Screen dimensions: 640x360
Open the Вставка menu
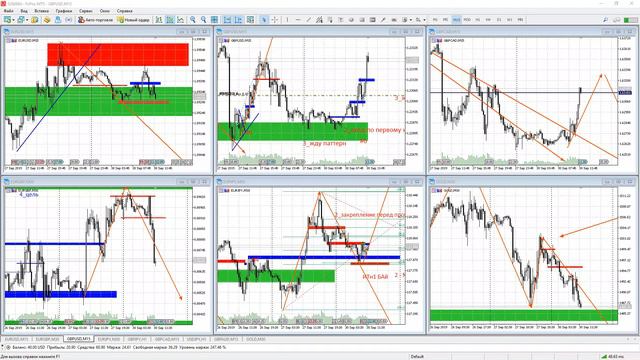(x=42, y=11)
